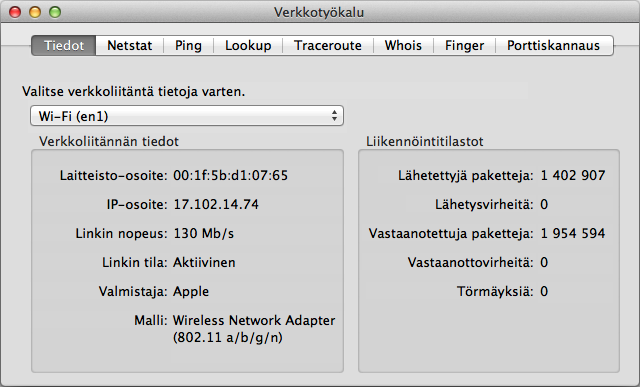Click the yellow minimize window button

35,12
